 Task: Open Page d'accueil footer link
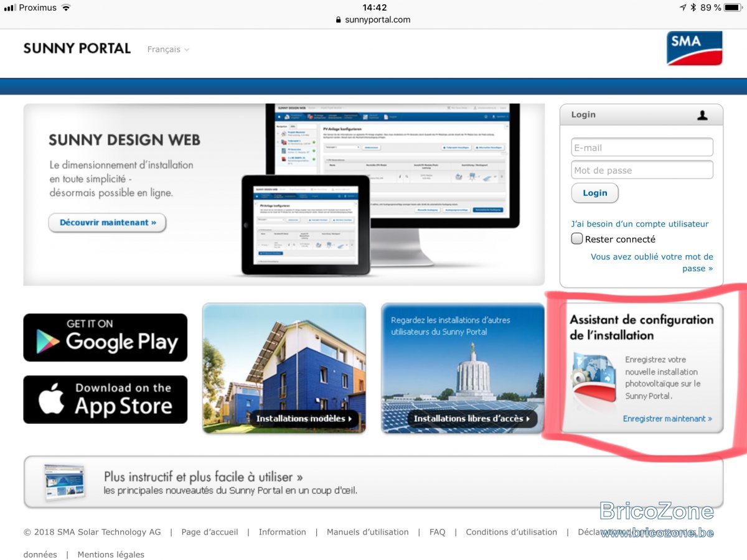pos(210,532)
